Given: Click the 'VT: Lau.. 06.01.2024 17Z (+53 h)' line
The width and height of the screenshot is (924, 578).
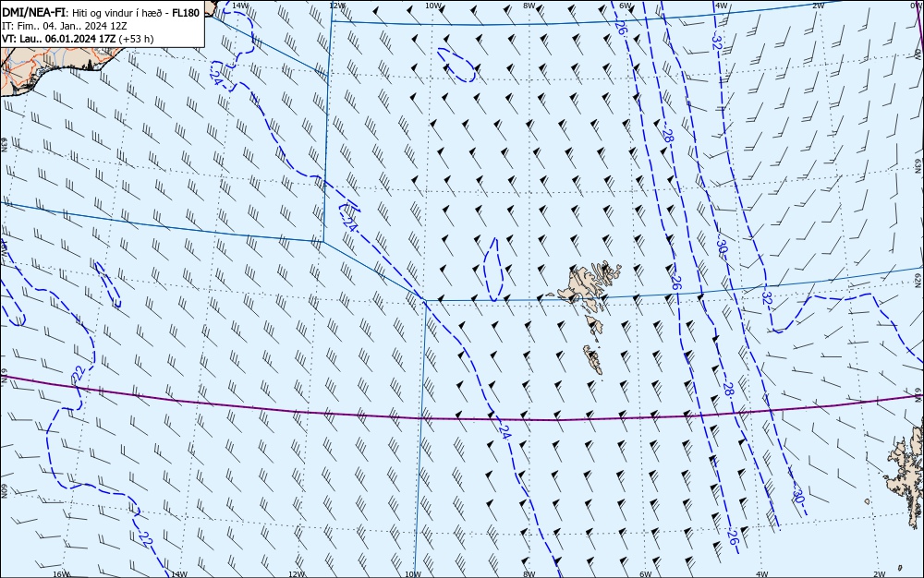Looking at the screenshot, I should [78, 39].
